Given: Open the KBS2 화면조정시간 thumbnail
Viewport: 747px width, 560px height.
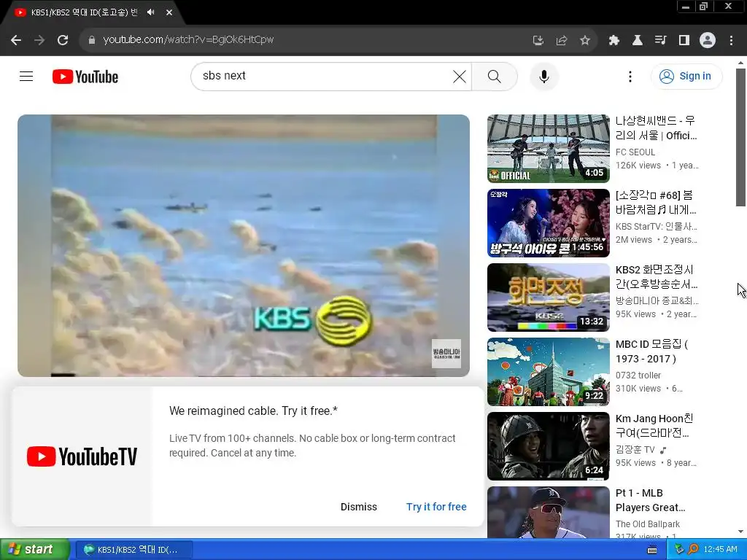Looking at the screenshot, I should point(549,297).
